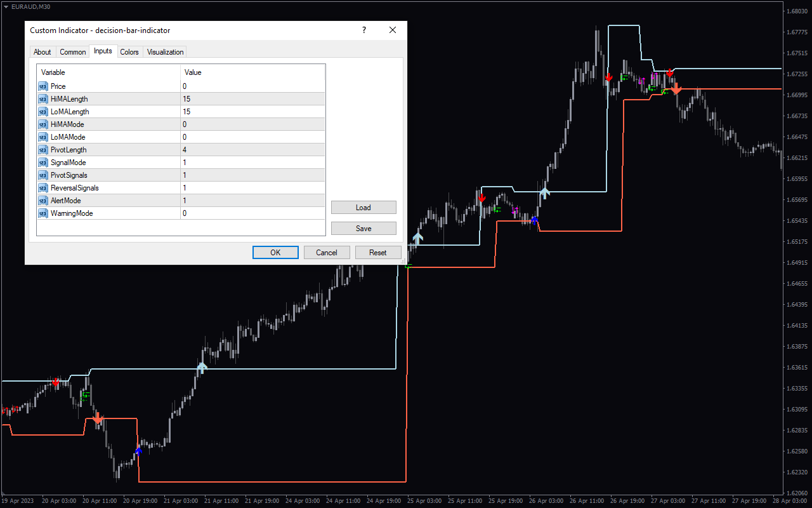Select the LoMAMode row label
Screen dimensions: 812x508
(x=68, y=137)
